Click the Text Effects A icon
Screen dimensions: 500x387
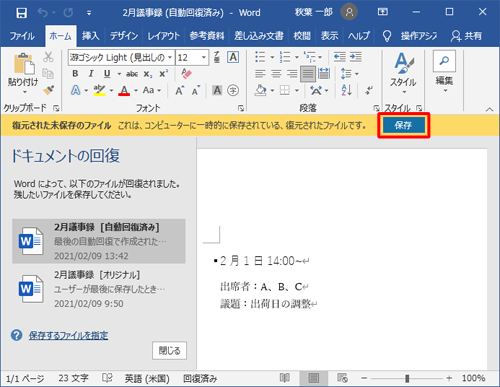point(76,90)
